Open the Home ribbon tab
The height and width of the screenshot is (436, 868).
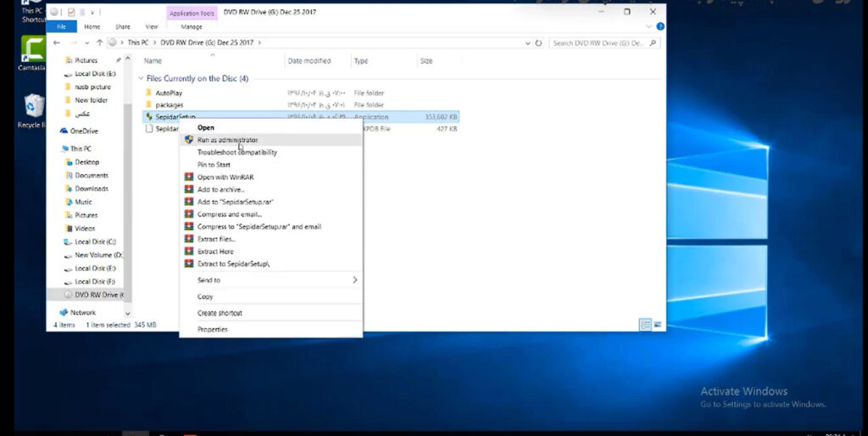coord(92,26)
